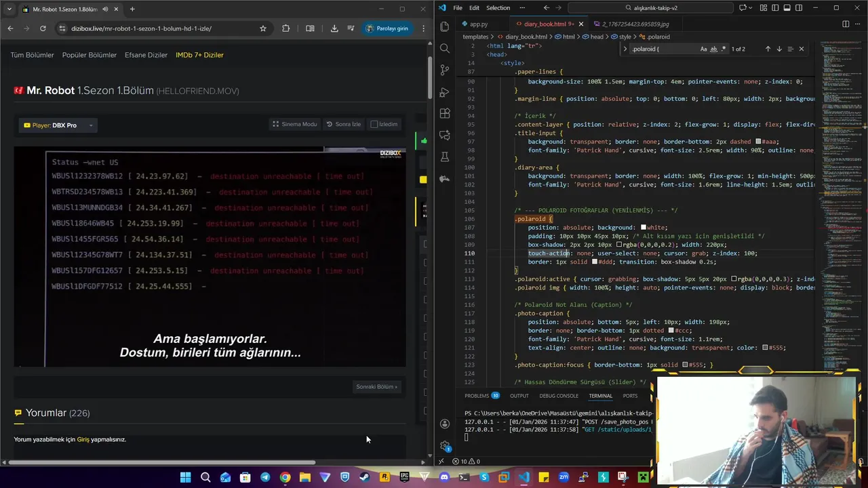
Task: Click the Sonra İzle button
Action: pos(344,124)
